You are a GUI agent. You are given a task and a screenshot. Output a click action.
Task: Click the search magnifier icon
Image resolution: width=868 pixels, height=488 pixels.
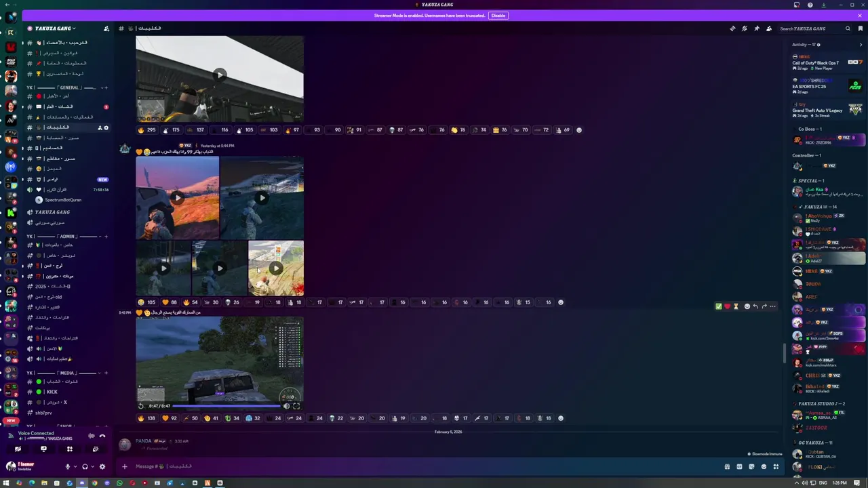pyautogui.click(x=848, y=28)
